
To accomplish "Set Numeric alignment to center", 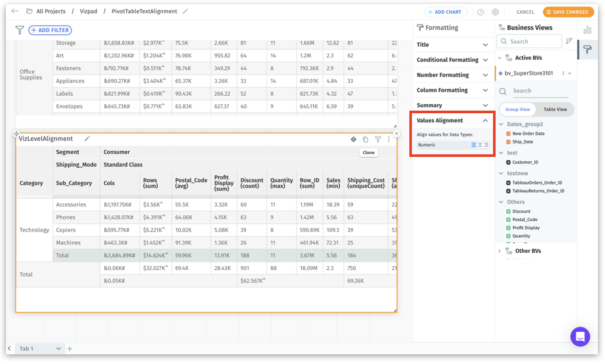I will point(480,145).
